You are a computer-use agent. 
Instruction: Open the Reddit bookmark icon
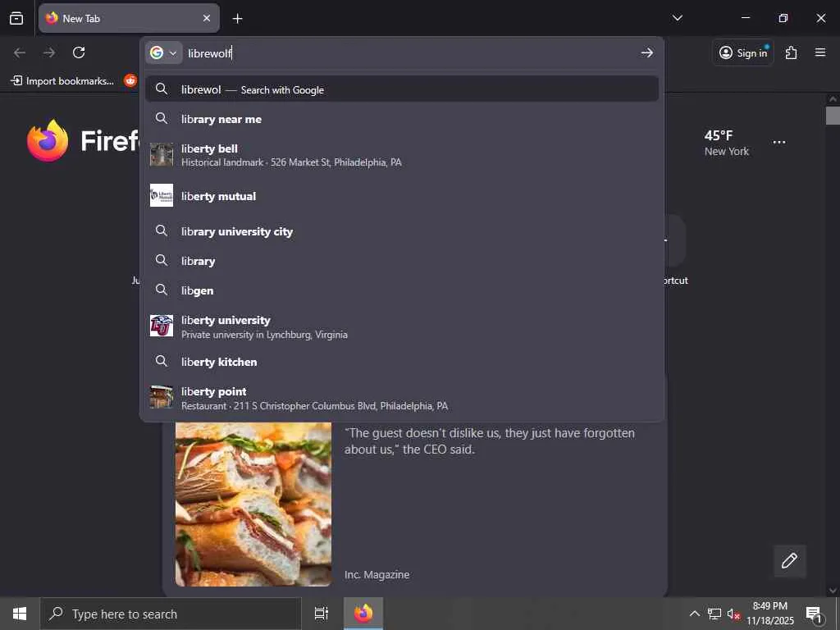pyautogui.click(x=130, y=81)
